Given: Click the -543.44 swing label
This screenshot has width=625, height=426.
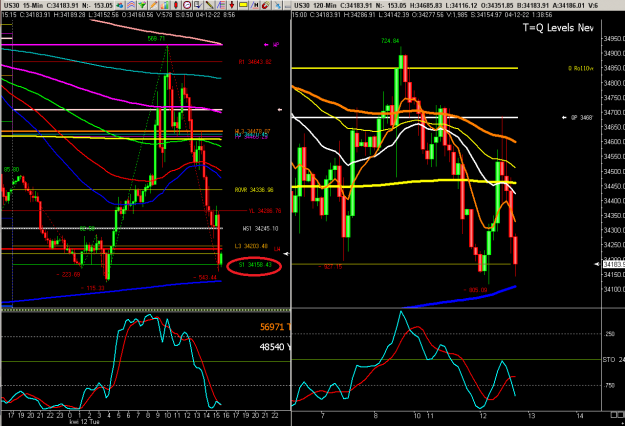Looking at the screenshot, I should pos(205,277).
